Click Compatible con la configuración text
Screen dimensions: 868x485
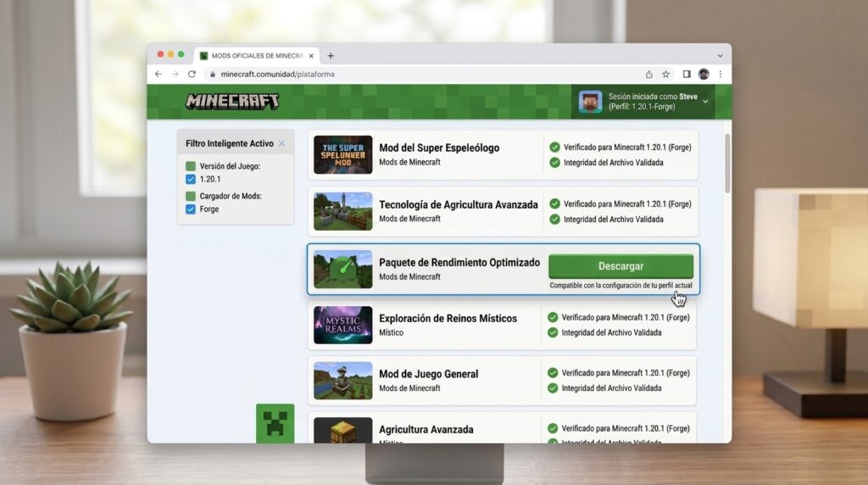point(620,286)
